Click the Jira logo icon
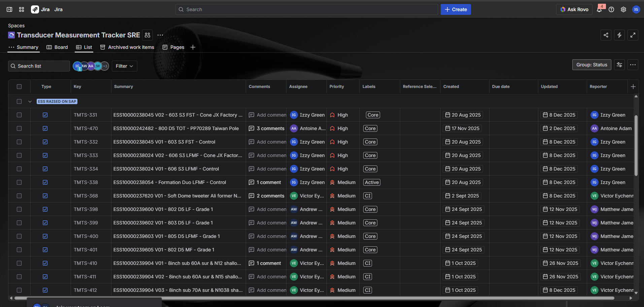644x307 pixels. point(35,9)
